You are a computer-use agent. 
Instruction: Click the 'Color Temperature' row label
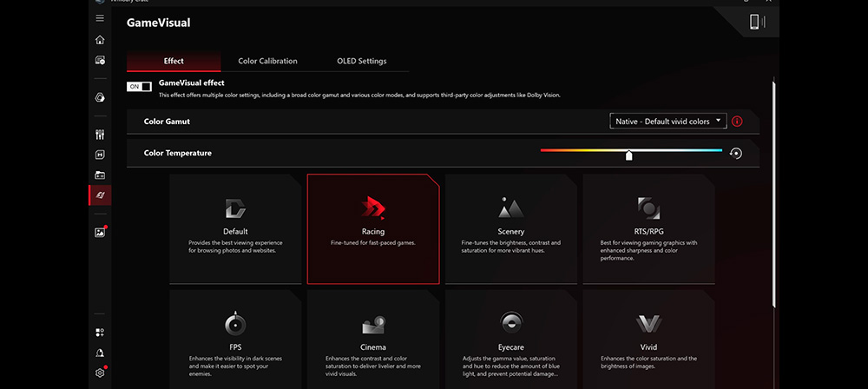click(178, 153)
